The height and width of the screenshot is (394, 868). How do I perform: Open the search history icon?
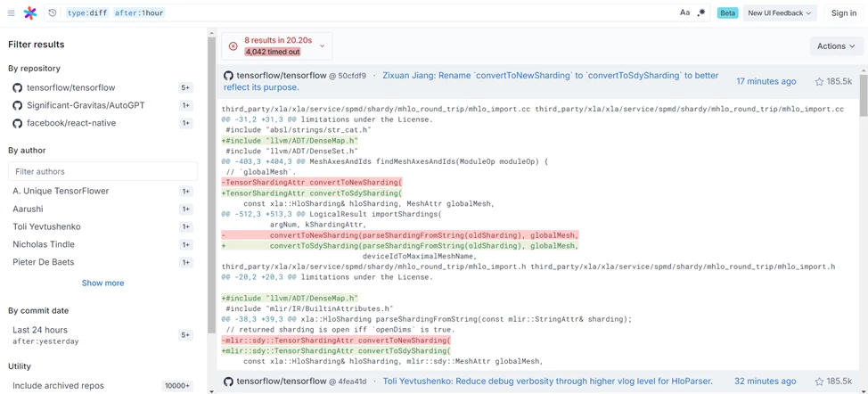pyautogui.click(x=52, y=13)
